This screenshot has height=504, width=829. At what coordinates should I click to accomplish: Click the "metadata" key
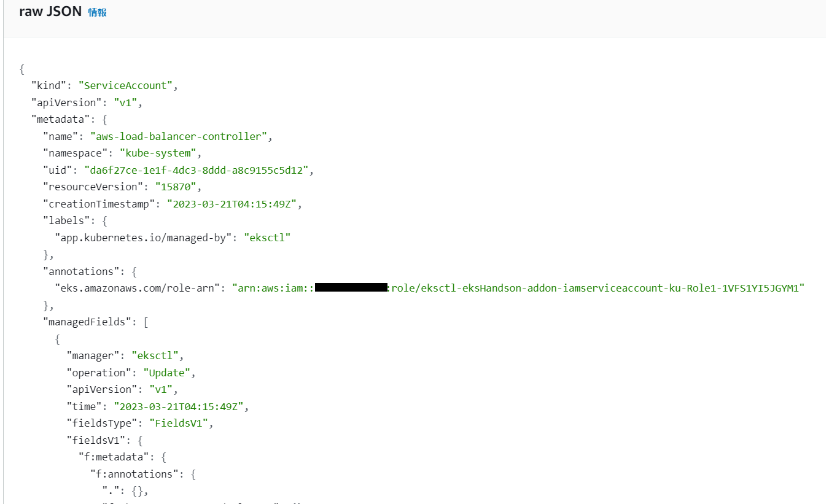click(61, 120)
